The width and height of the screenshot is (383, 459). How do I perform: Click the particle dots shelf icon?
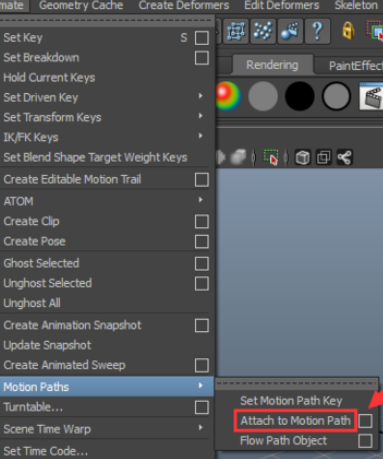(263, 31)
